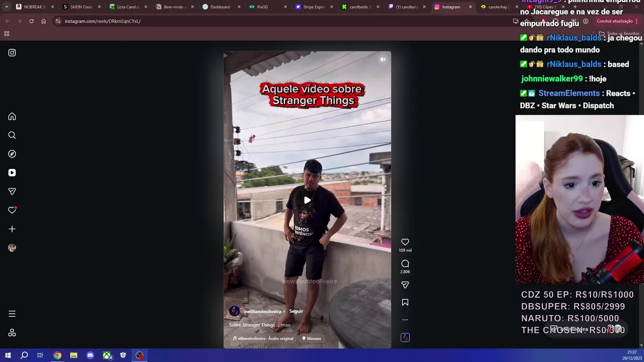Open Chrome from the taskbar
The width and height of the screenshot is (644, 362).
(57, 355)
